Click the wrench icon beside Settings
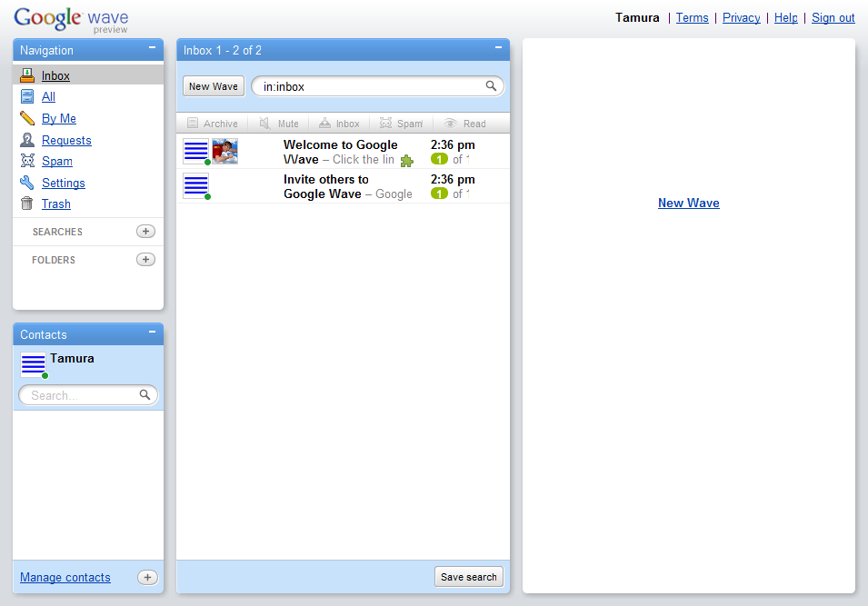The height and width of the screenshot is (606, 868). (27, 183)
